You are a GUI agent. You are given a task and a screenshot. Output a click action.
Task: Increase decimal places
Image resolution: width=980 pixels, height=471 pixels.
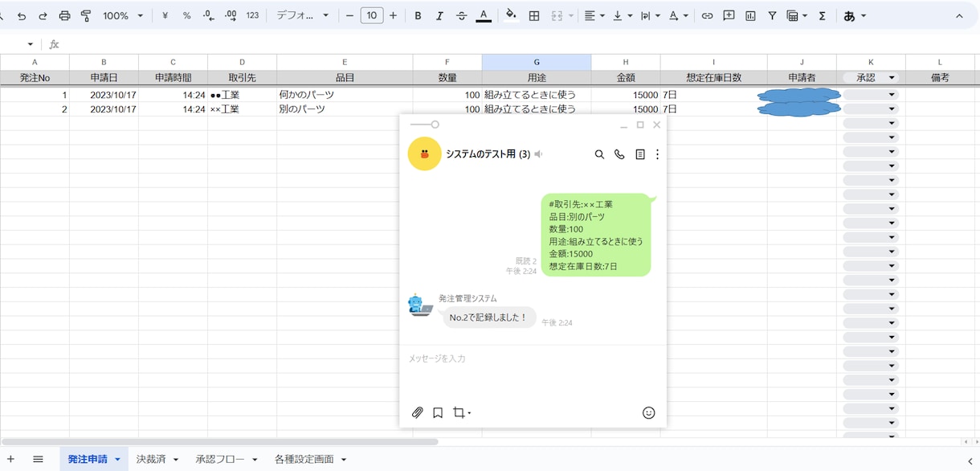(x=231, y=16)
